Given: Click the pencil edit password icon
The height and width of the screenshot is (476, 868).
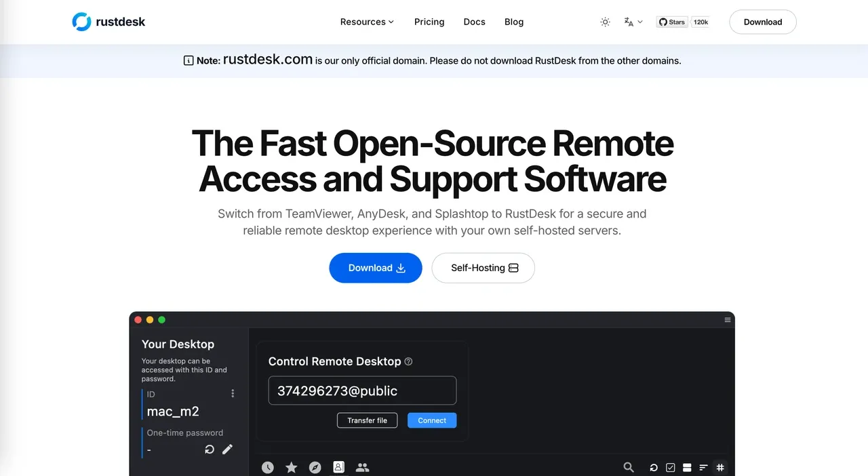Looking at the screenshot, I should pyautogui.click(x=227, y=449).
